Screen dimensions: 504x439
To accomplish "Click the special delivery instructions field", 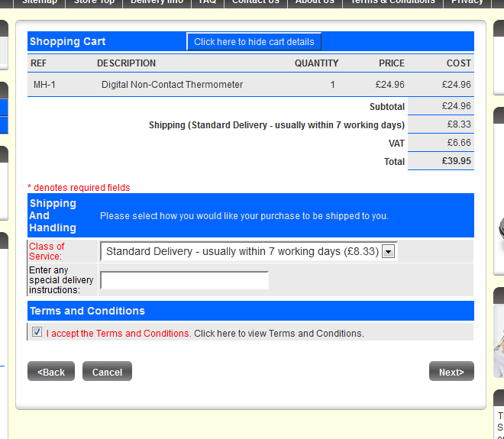I will point(184,281).
